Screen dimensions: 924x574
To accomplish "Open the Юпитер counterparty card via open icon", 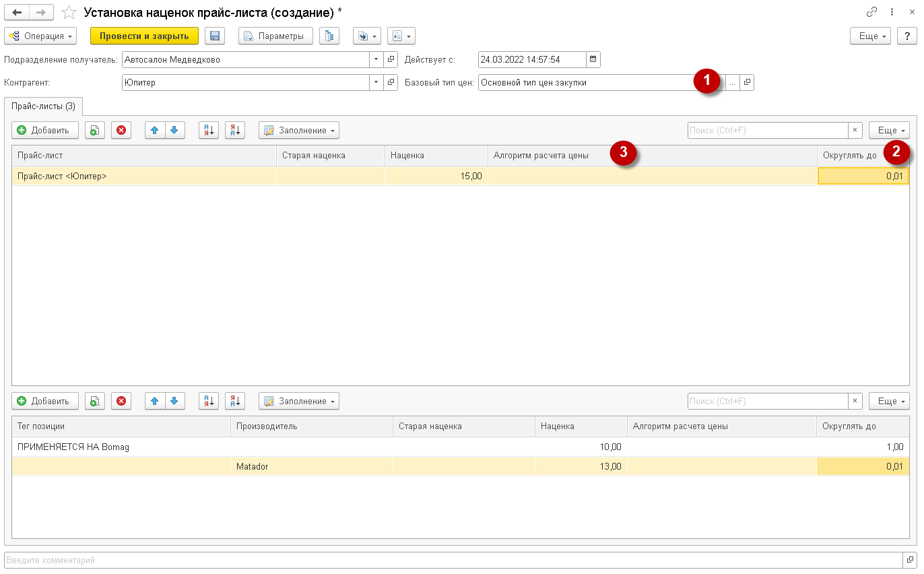I will click(391, 82).
